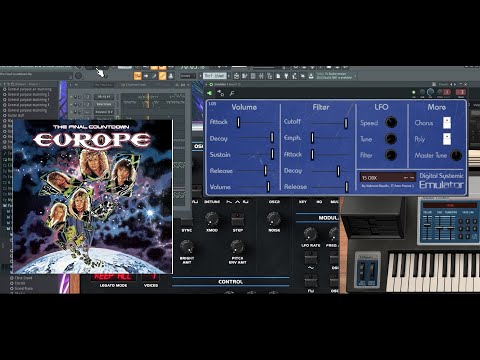Toggle the green plugin enable LED
This screenshot has width=480, height=360.
pyautogui.click(x=414, y=92)
